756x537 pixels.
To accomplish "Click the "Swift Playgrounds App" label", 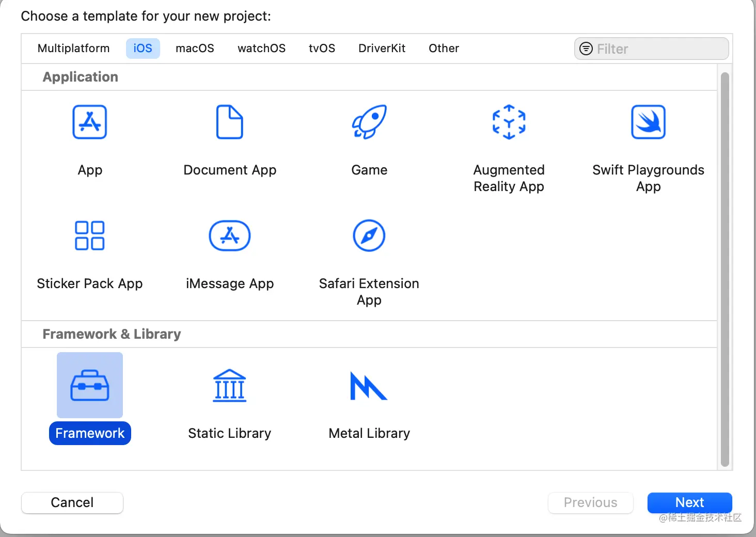I will click(x=649, y=178).
